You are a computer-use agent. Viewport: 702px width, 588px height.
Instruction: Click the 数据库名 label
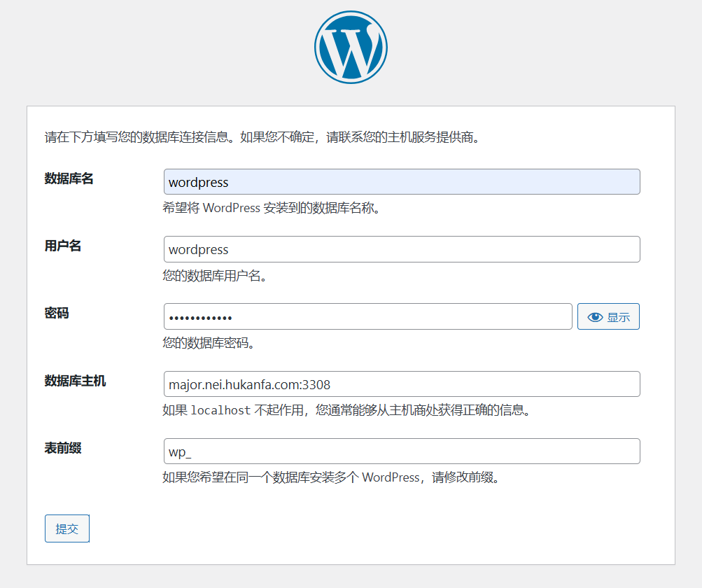point(69,178)
